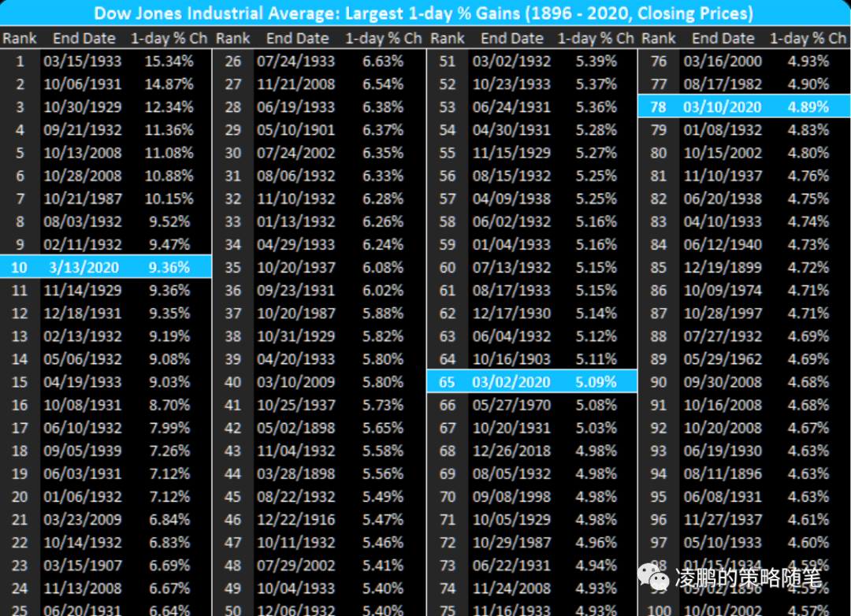Select the date 07/24/2002
Image resolution: width=851 pixels, height=616 pixels.
295,153
